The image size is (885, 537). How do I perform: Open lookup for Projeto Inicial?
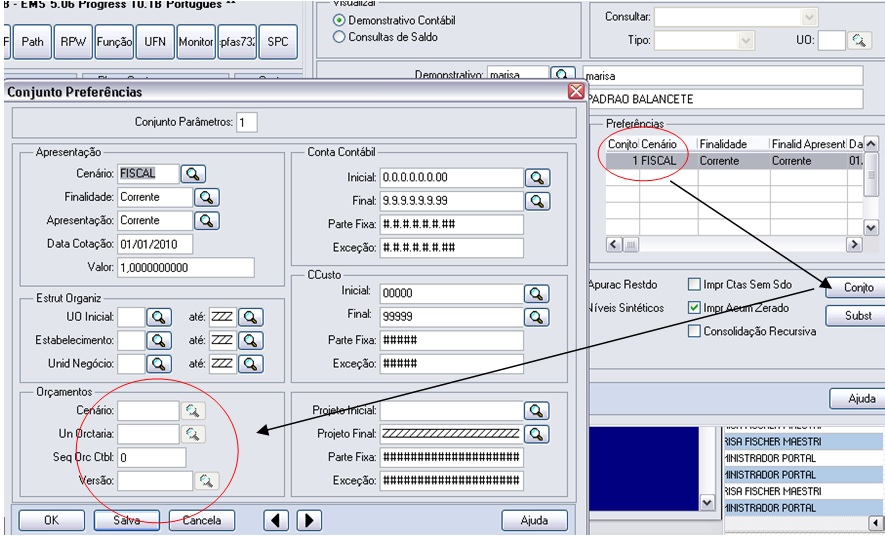536,411
